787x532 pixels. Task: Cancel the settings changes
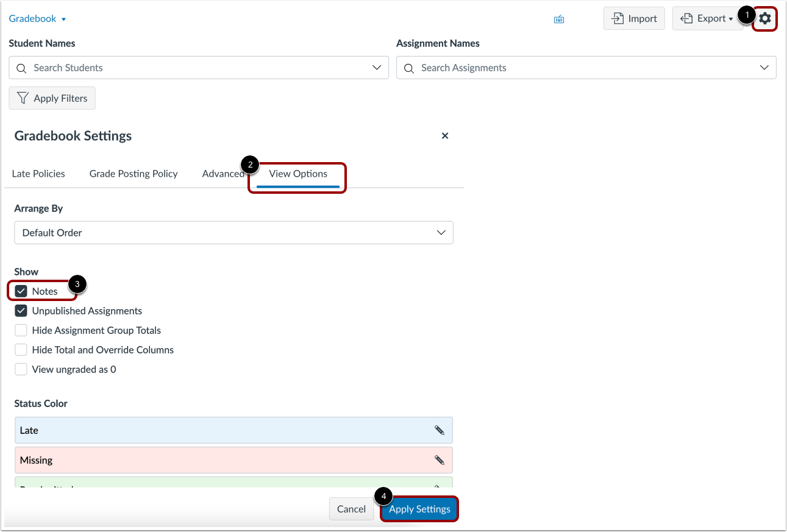(x=351, y=509)
